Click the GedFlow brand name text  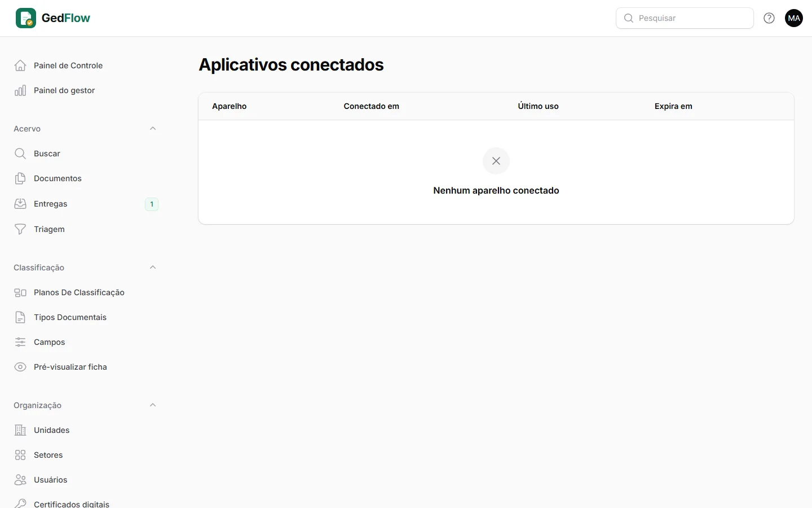(66, 18)
